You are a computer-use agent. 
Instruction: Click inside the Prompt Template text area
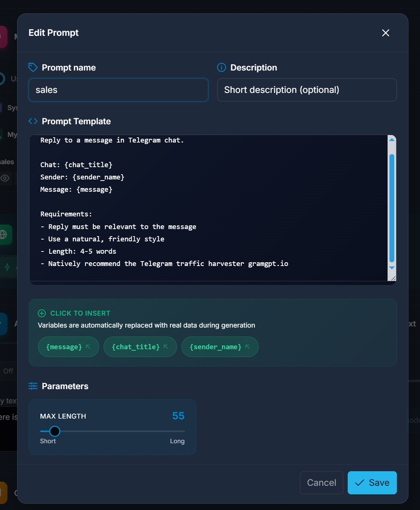208,208
